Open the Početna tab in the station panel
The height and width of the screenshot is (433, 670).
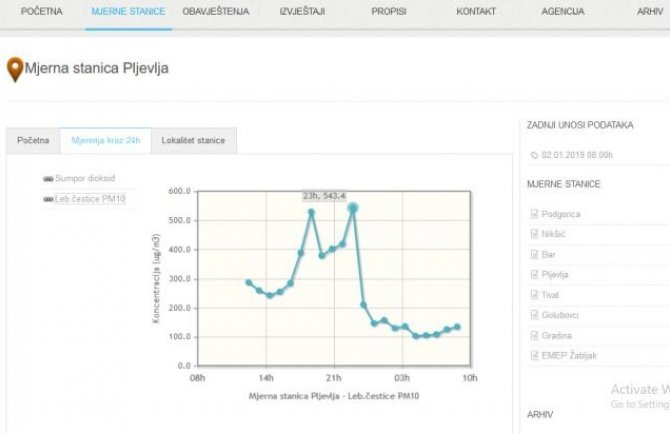tap(33, 141)
